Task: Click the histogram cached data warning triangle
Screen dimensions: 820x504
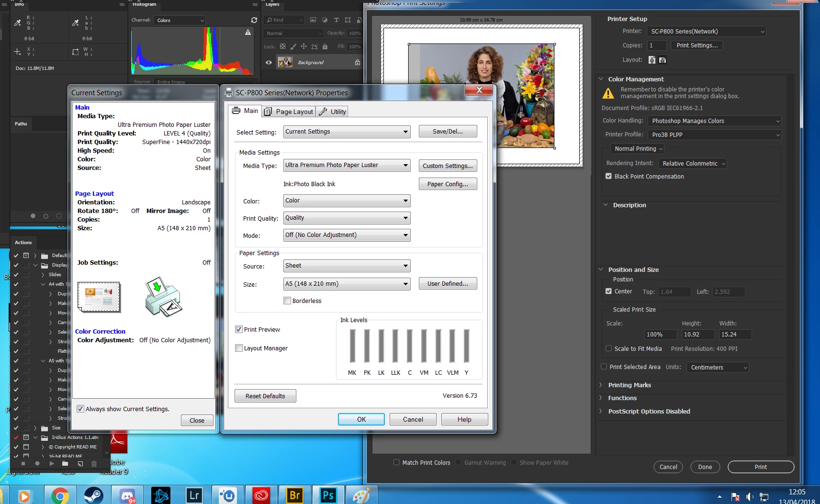Action: coord(248,32)
